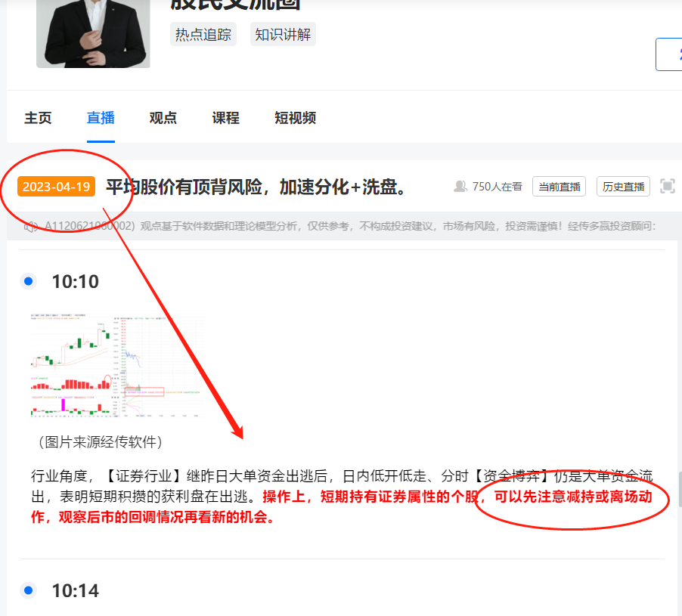The height and width of the screenshot is (616, 682).
Task: Click the fullscreen expand icon
Action: pos(667,187)
